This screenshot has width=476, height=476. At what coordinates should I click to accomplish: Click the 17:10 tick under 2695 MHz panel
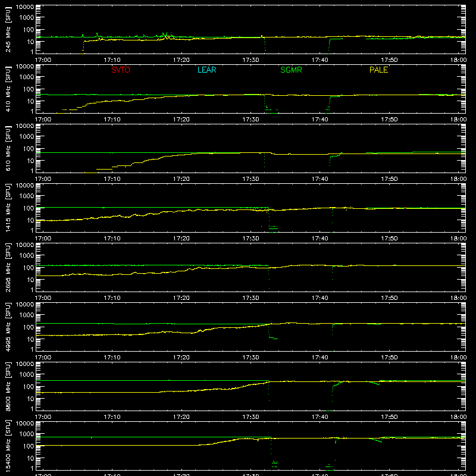coord(112,298)
